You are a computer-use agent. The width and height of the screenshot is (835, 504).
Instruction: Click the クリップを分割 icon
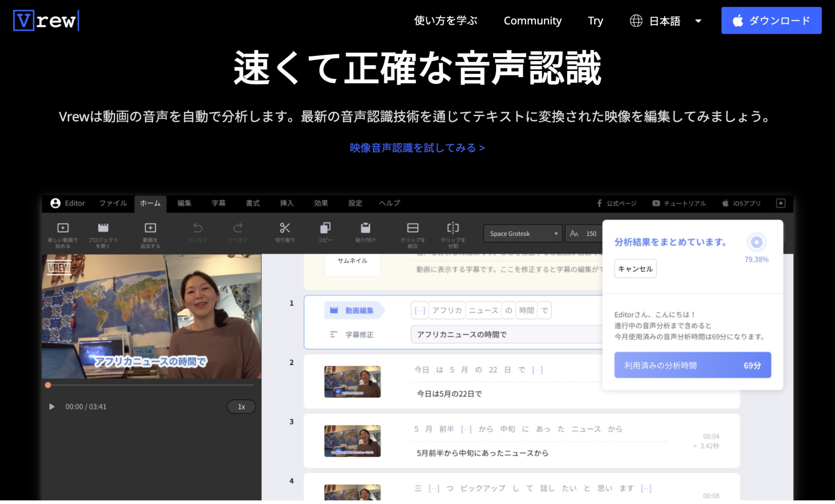point(453,228)
